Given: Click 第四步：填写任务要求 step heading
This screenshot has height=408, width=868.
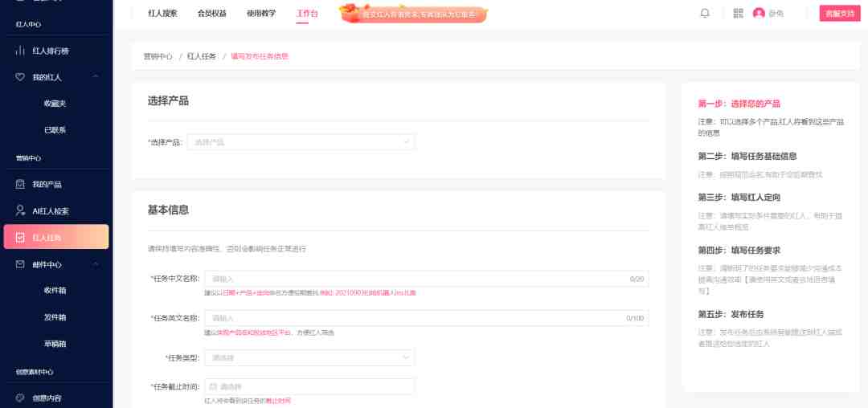Looking at the screenshot, I should tap(739, 250).
